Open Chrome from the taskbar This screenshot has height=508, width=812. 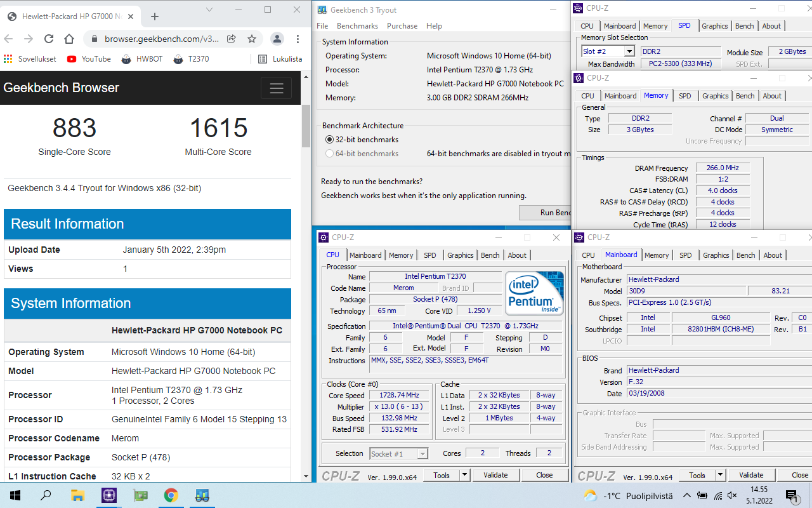171,495
